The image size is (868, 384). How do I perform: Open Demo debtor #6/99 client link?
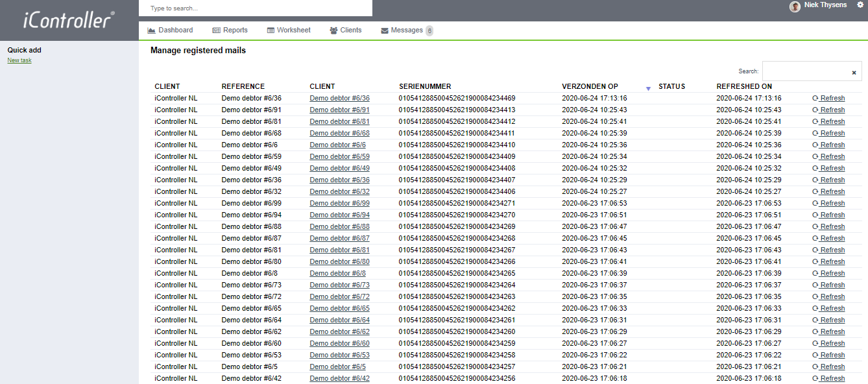click(340, 203)
